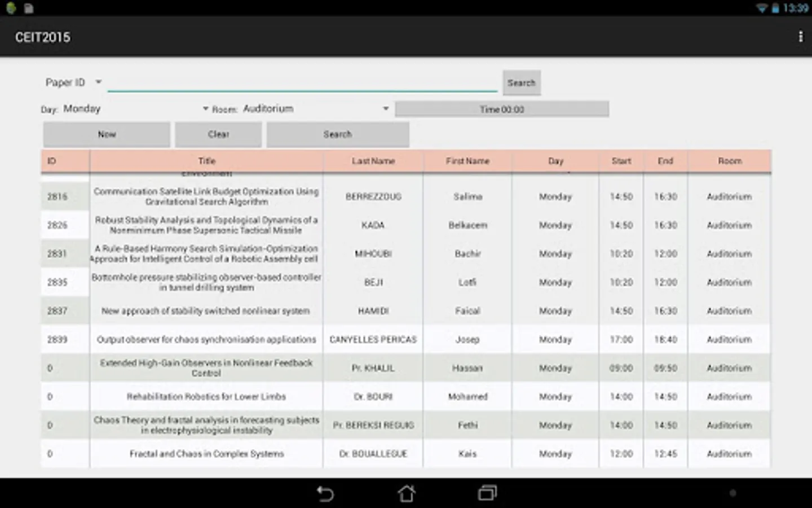Click the Title column header
812x508 pixels.
coord(206,161)
